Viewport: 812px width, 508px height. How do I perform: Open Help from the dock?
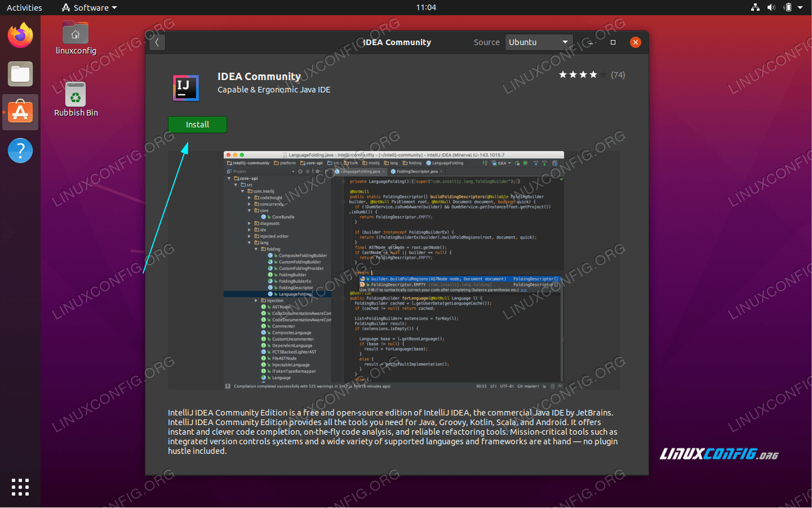coord(20,151)
